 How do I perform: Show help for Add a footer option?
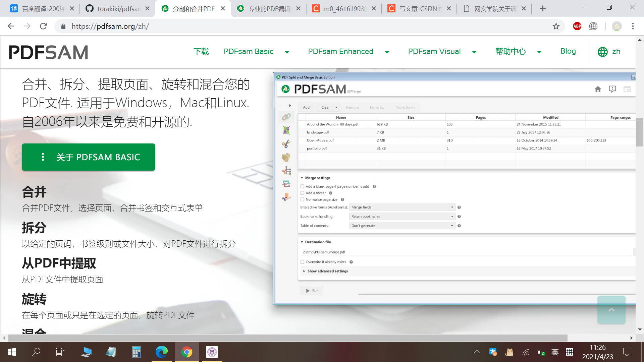(330, 193)
